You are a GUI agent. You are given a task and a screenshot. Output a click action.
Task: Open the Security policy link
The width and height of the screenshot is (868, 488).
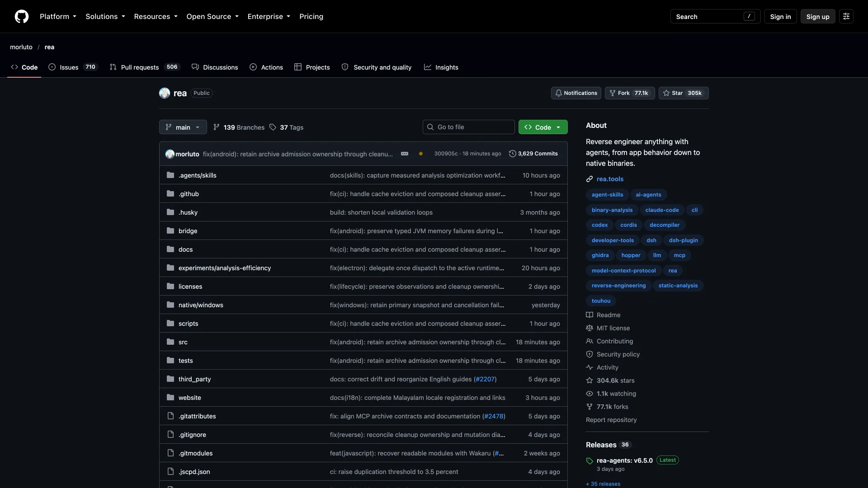pyautogui.click(x=613, y=354)
